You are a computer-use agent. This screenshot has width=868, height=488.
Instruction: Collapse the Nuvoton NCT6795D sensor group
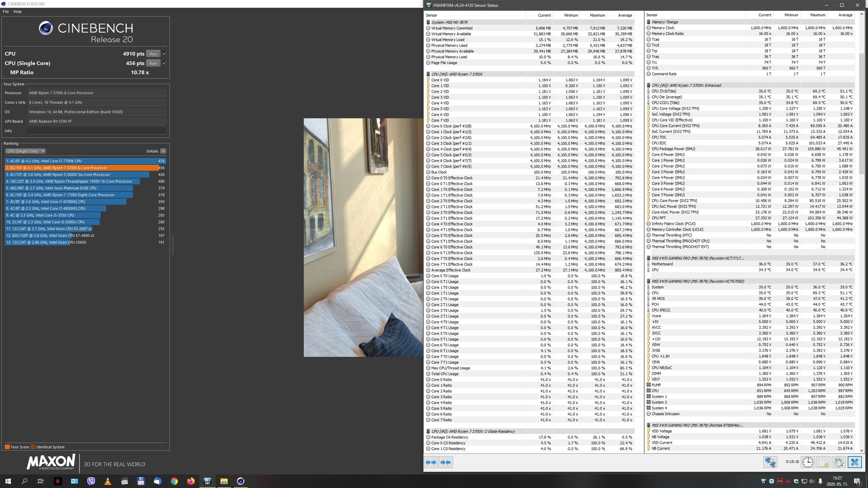(x=750, y=281)
